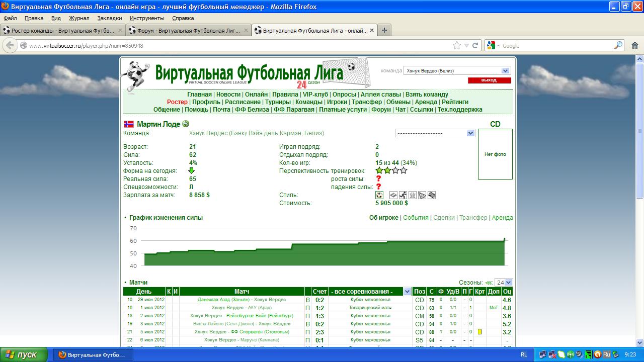The height and width of the screenshot is (362, 644).
Task: Switch to the Ростер команды browser tab
Action: pyautogui.click(x=63, y=31)
